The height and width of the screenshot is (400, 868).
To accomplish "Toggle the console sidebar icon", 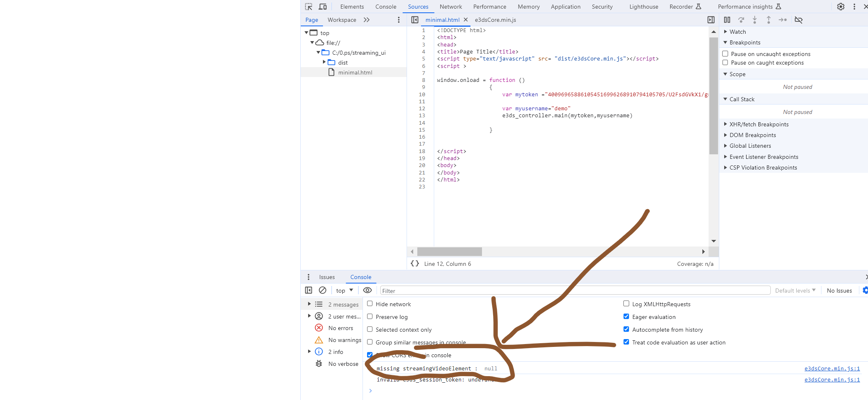I will (x=309, y=290).
